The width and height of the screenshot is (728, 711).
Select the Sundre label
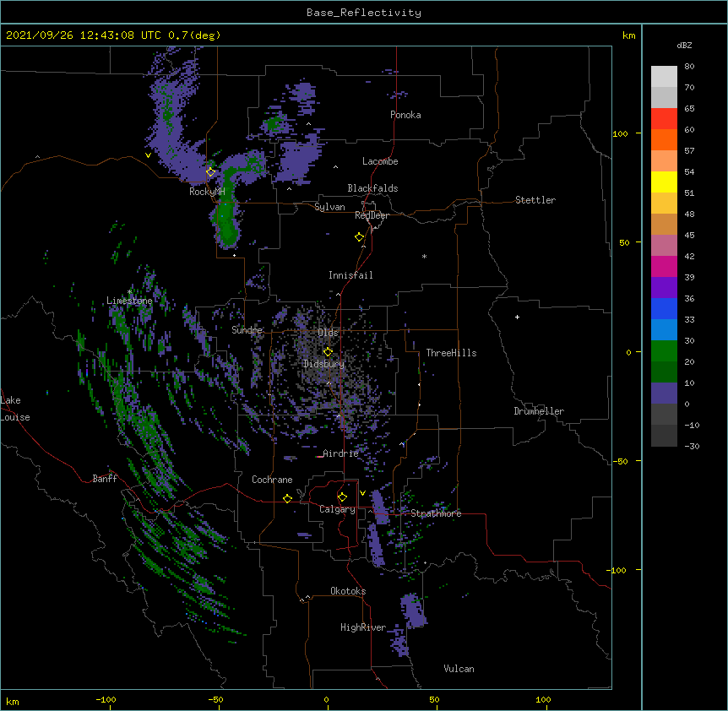coord(247,330)
